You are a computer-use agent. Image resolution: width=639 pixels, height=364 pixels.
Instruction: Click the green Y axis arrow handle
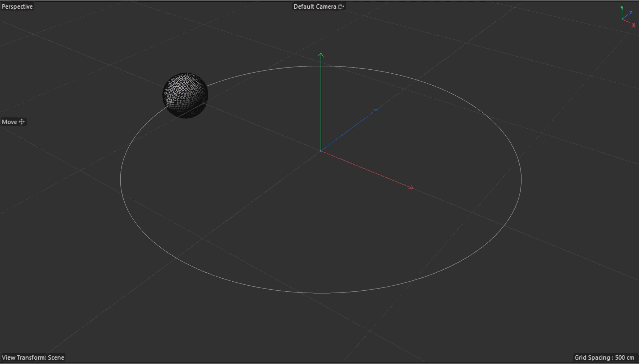(321, 55)
